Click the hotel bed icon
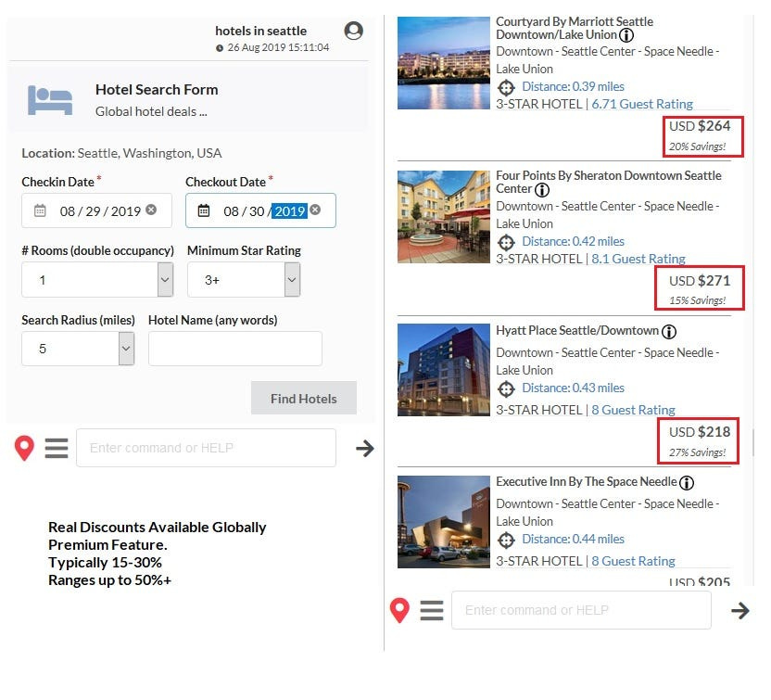Viewport: 771px width, 700px height. tap(50, 100)
